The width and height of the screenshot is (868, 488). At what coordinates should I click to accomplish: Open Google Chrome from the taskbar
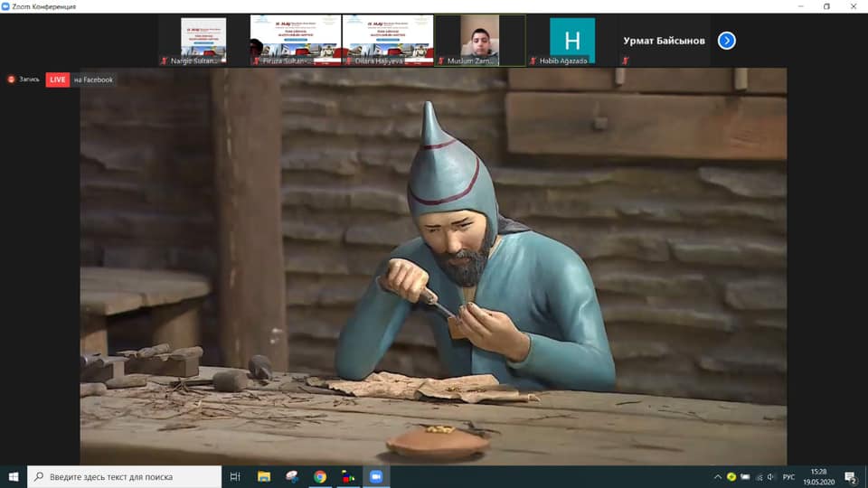[320, 477]
